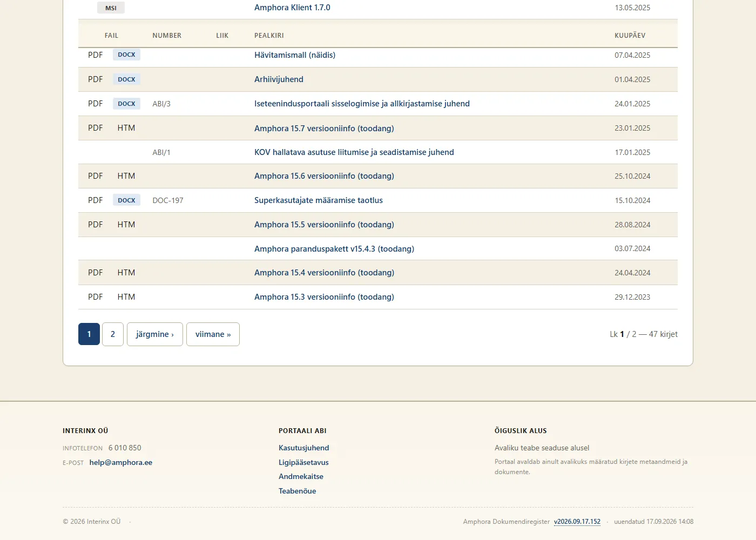Go to page 2 of the list

[113, 334]
